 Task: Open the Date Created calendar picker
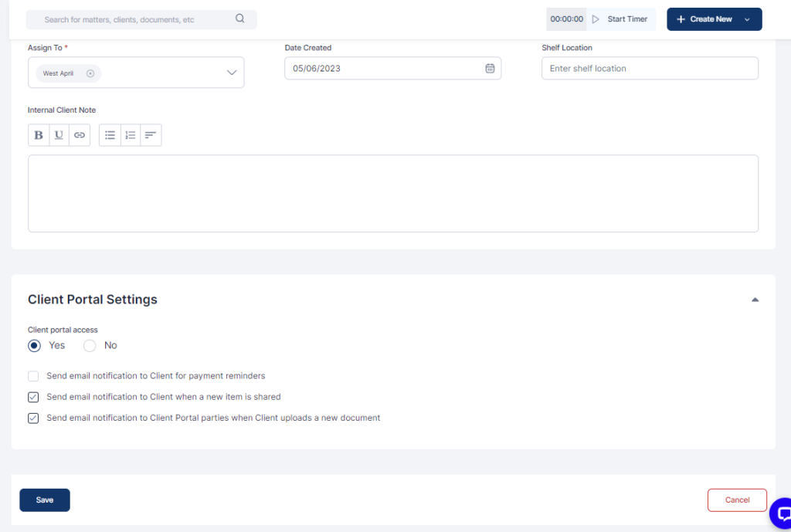pyautogui.click(x=490, y=69)
